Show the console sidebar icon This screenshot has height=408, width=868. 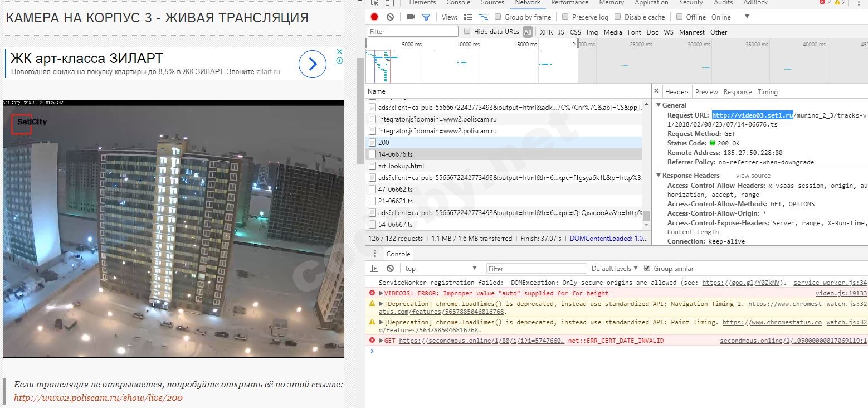[374, 269]
